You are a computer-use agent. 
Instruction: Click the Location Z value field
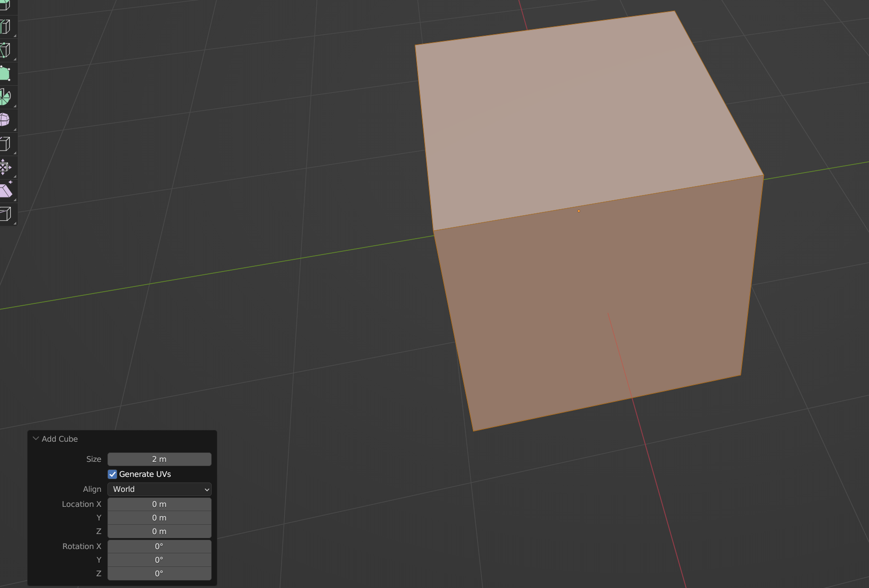160,531
